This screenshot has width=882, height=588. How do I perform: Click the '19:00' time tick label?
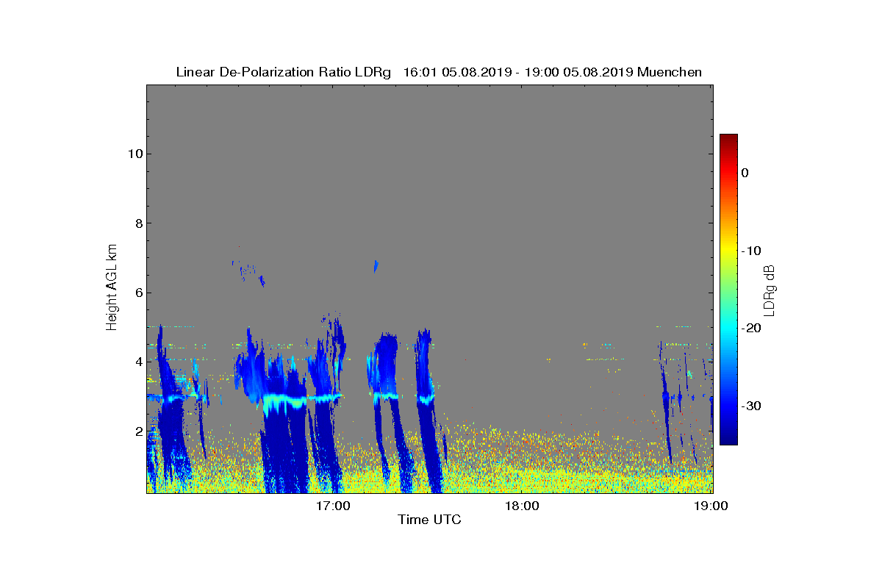pyautogui.click(x=712, y=506)
